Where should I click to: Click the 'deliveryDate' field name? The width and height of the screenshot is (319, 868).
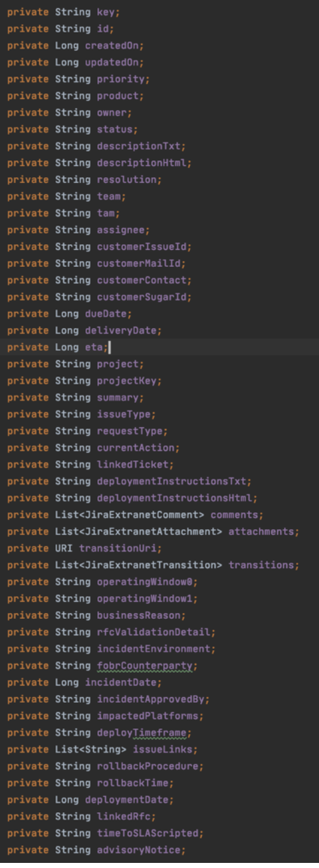(x=120, y=330)
